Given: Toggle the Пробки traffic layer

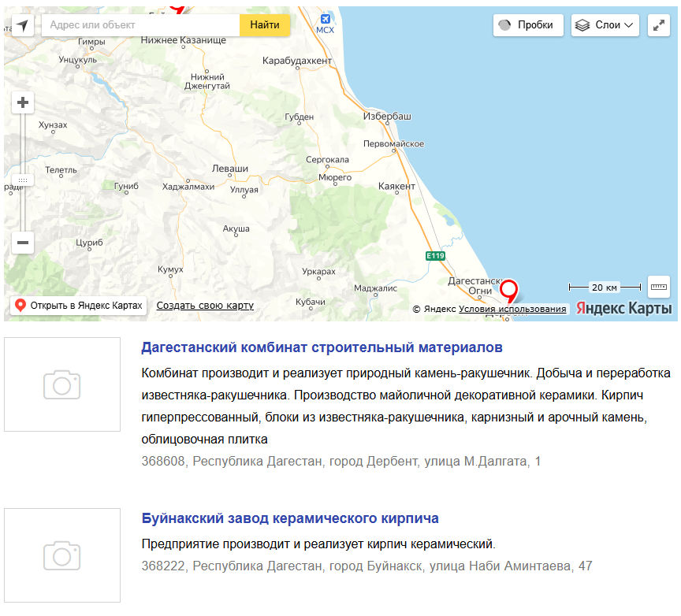Looking at the screenshot, I should [x=528, y=25].
